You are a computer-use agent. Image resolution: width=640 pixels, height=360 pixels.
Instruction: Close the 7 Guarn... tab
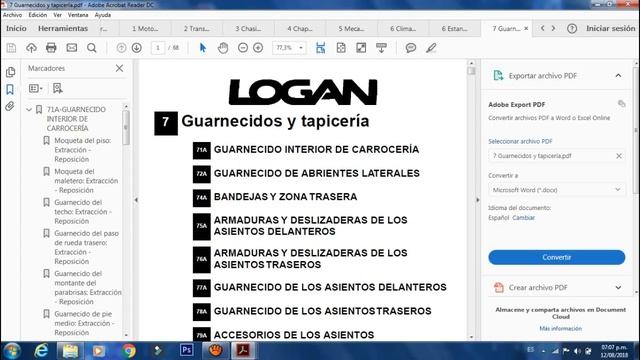click(526, 29)
